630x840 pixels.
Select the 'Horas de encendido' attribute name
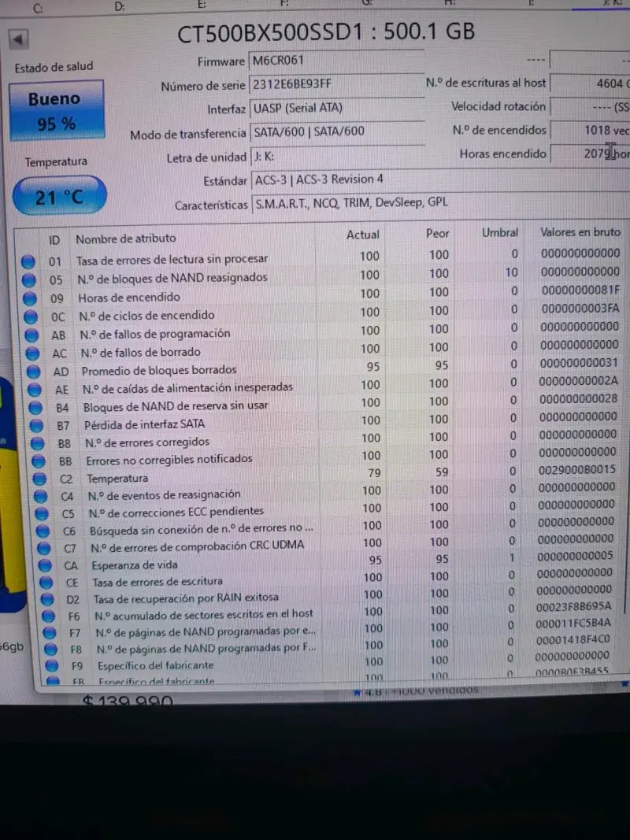point(129,298)
